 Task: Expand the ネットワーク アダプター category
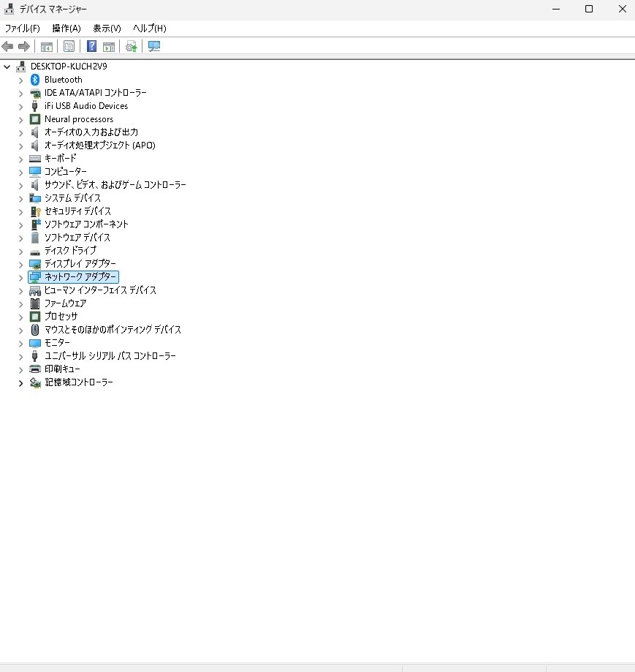(20, 277)
